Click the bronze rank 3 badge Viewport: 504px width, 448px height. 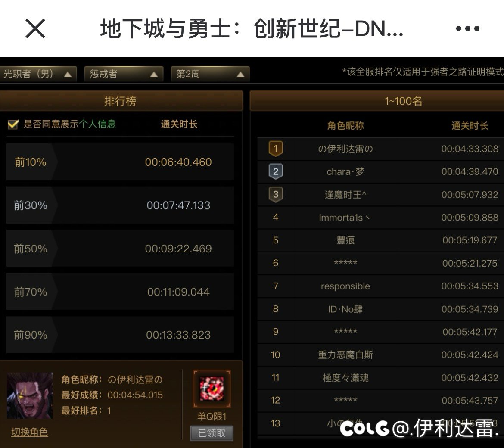pyautogui.click(x=275, y=194)
